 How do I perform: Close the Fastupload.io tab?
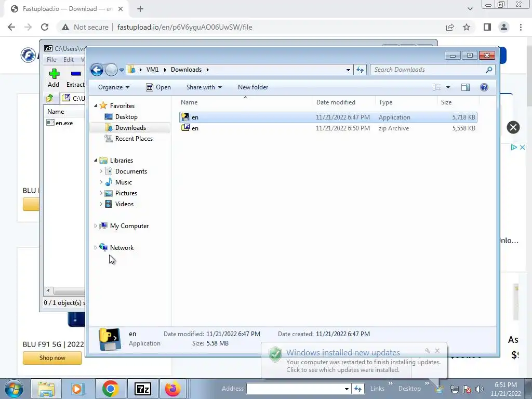(121, 9)
